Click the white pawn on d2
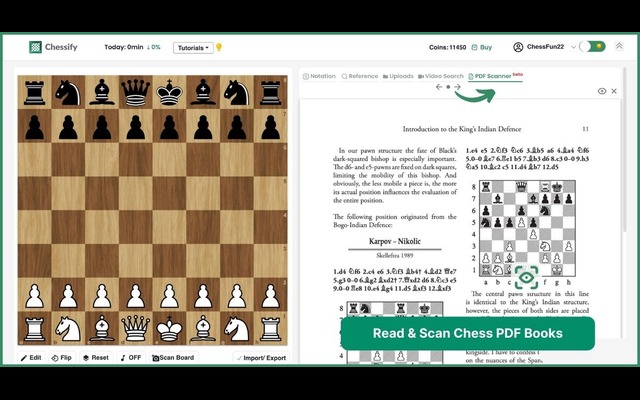This screenshot has width=640, height=400. pos(136,295)
